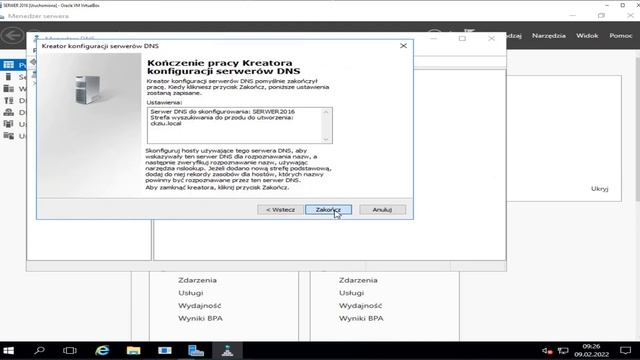
Task: Select the DNS icon in the sidebar
Action: click(x=9, y=112)
